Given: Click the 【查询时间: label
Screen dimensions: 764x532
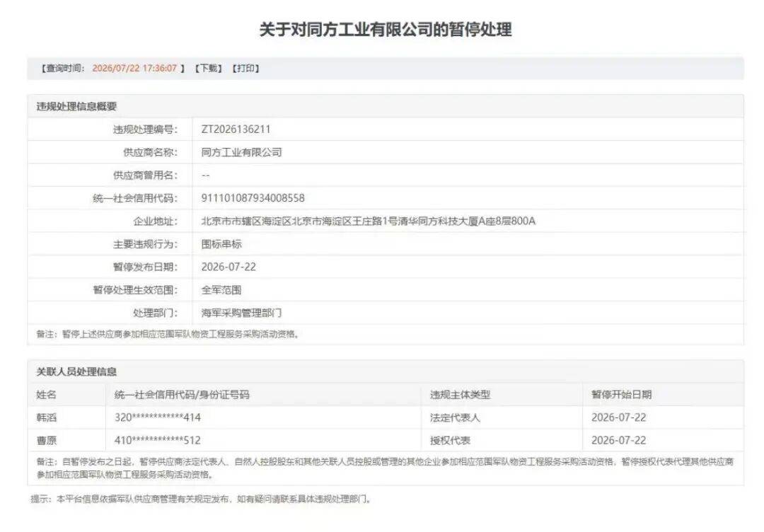Looking at the screenshot, I should coord(62,69).
